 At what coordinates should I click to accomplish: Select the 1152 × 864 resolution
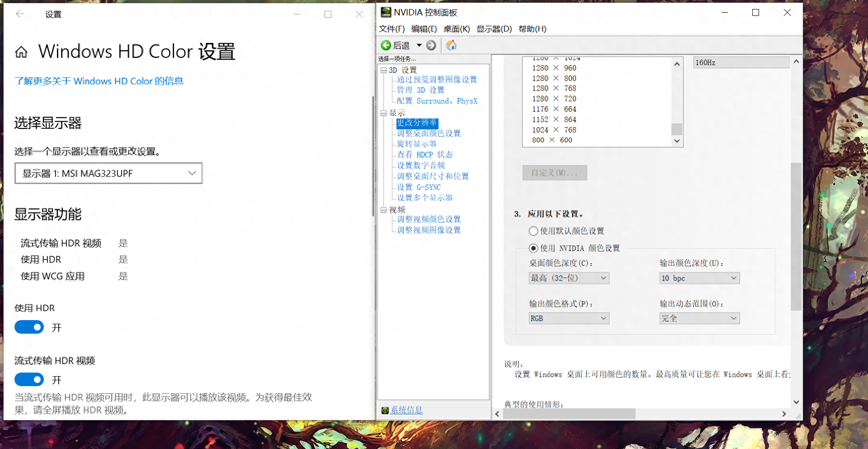[554, 119]
